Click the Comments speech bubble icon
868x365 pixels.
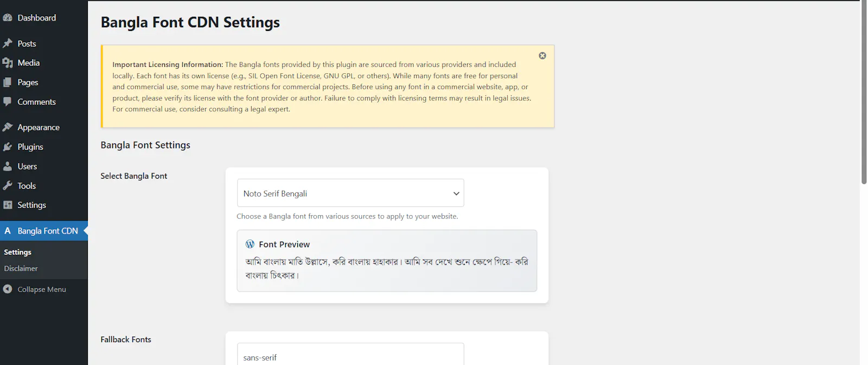click(x=8, y=102)
